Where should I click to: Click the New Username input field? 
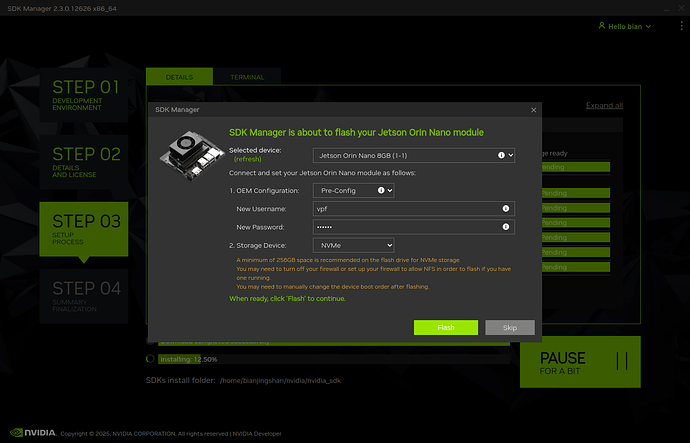coord(414,209)
